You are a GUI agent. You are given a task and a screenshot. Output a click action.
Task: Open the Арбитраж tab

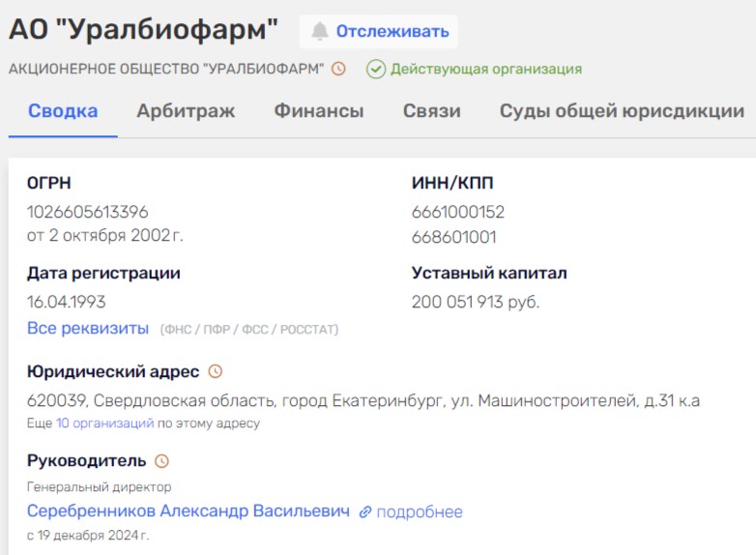pyautogui.click(x=186, y=111)
